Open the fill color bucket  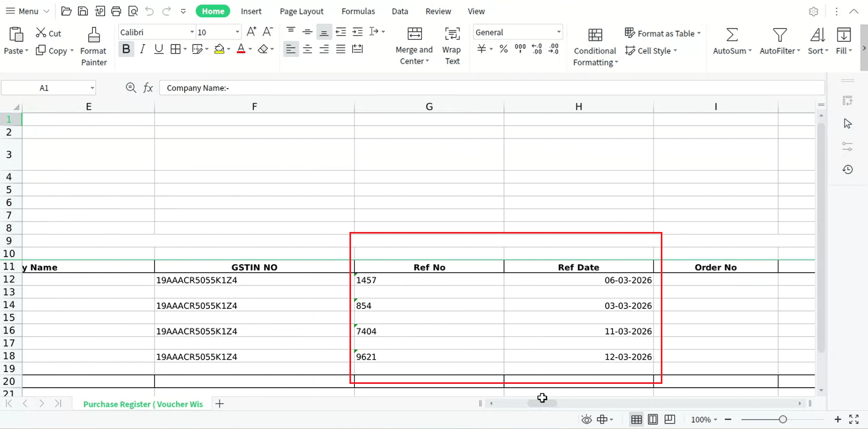click(x=220, y=49)
